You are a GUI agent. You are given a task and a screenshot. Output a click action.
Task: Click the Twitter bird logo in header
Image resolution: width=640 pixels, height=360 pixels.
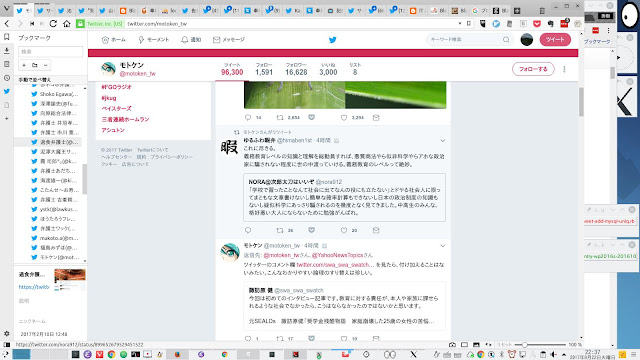tap(333, 40)
